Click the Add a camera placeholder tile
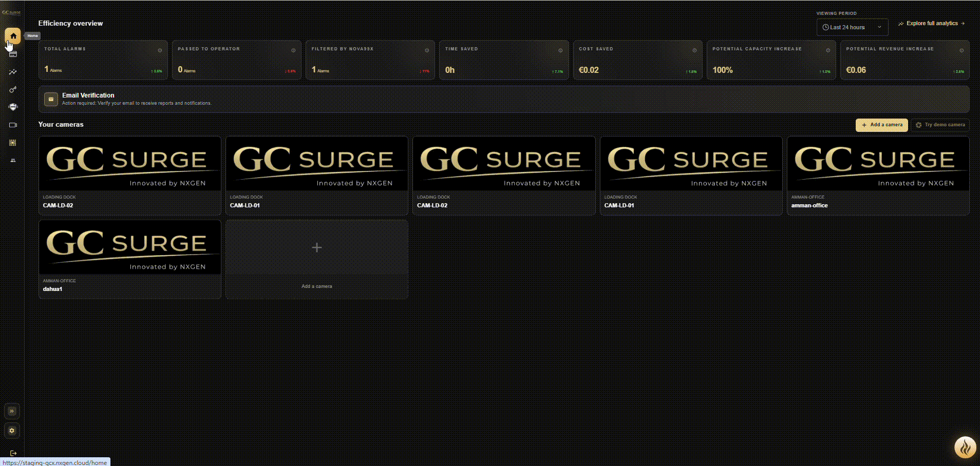The width and height of the screenshot is (980, 466). point(317,259)
